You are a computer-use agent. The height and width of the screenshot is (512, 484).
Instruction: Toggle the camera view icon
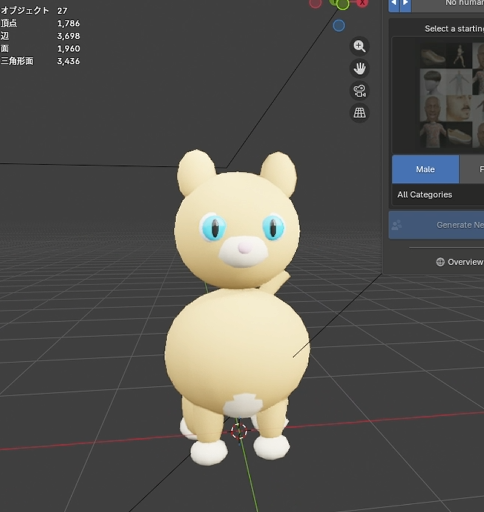tap(359, 91)
